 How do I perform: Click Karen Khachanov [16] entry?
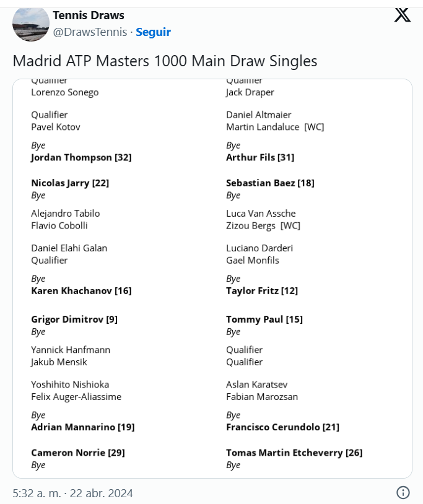pos(81,291)
